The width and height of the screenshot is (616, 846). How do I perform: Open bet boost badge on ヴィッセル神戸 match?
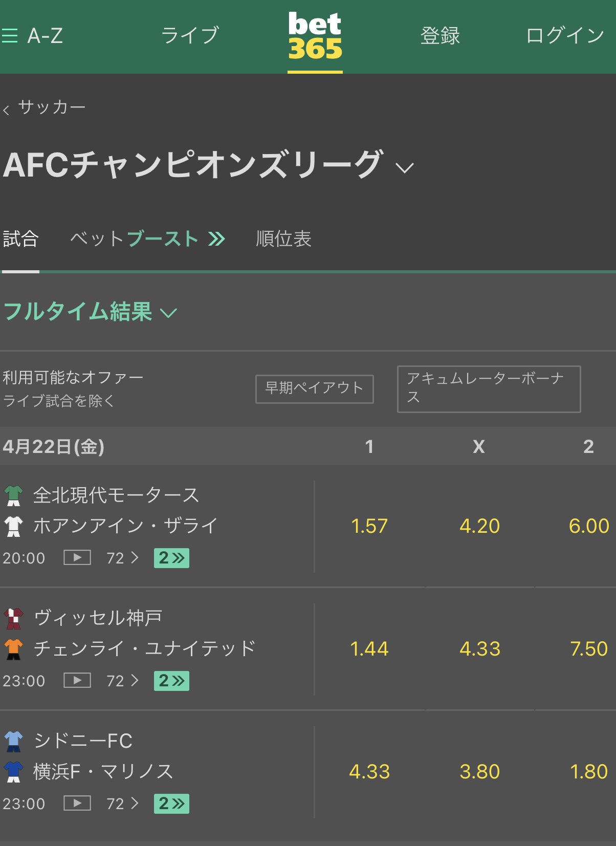[171, 681]
